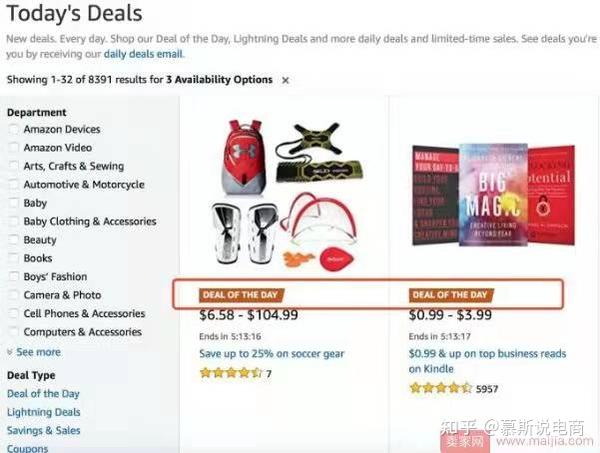Tick the Arts, Crafts & Sewing checkbox
600x453 pixels.
13,166
